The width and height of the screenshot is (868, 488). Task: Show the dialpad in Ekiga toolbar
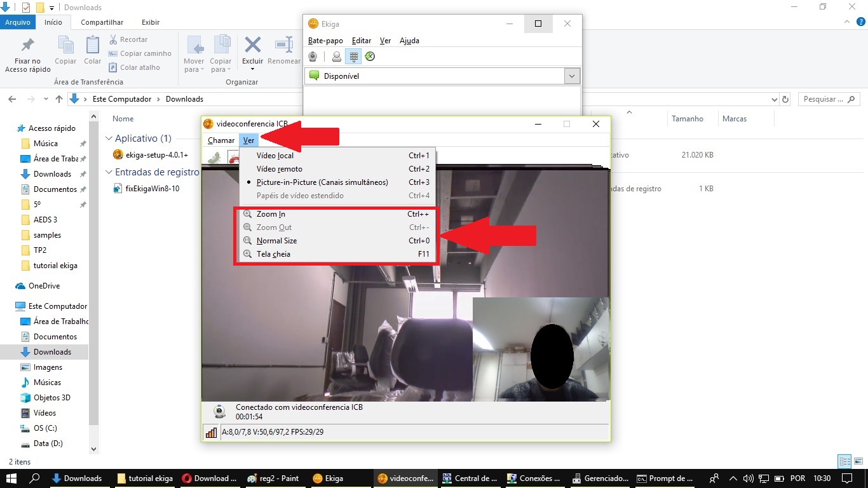coord(354,57)
